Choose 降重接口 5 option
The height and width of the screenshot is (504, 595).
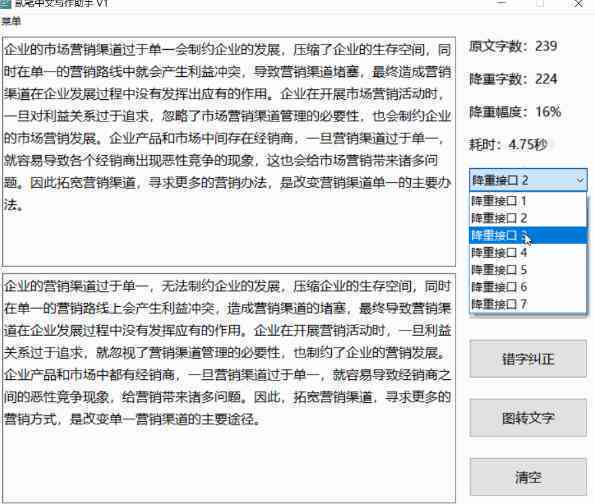click(528, 269)
